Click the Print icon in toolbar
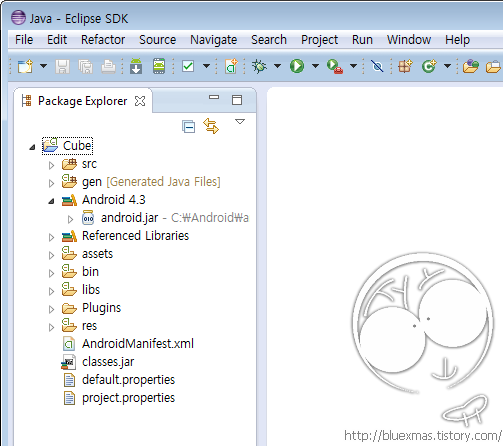Image resolution: width=503 pixels, height=446 pixels. coord(108,67)
